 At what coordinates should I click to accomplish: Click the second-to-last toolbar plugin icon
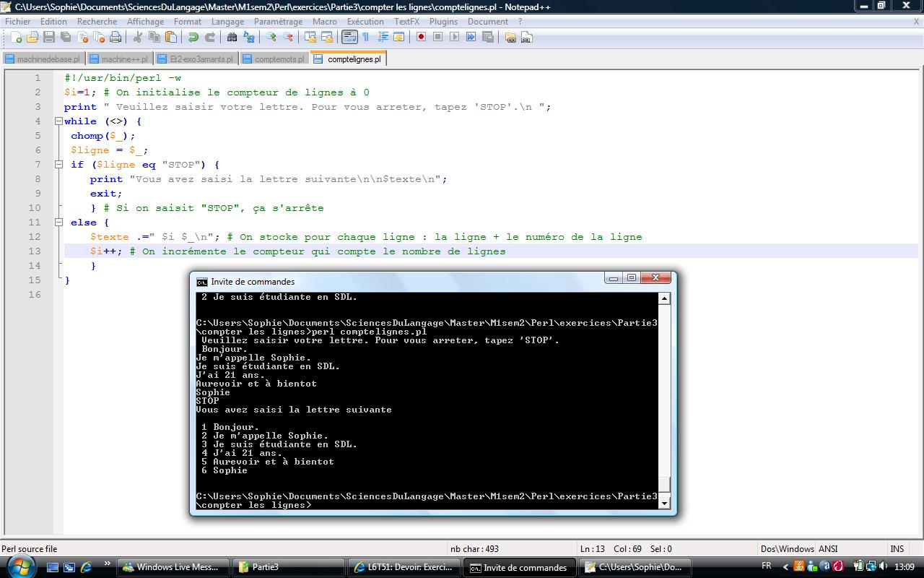[x=510, y=37]
